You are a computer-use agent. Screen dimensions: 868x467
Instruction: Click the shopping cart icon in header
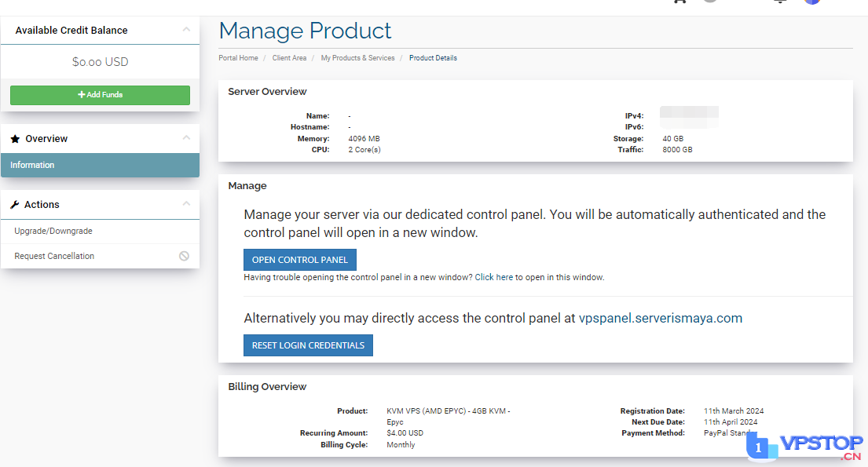[x=679, y=2]
